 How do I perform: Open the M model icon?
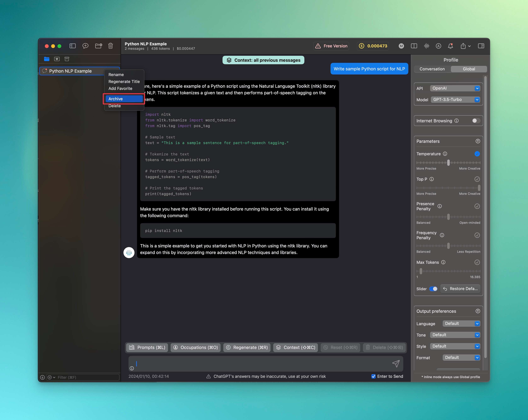[401, 46]
